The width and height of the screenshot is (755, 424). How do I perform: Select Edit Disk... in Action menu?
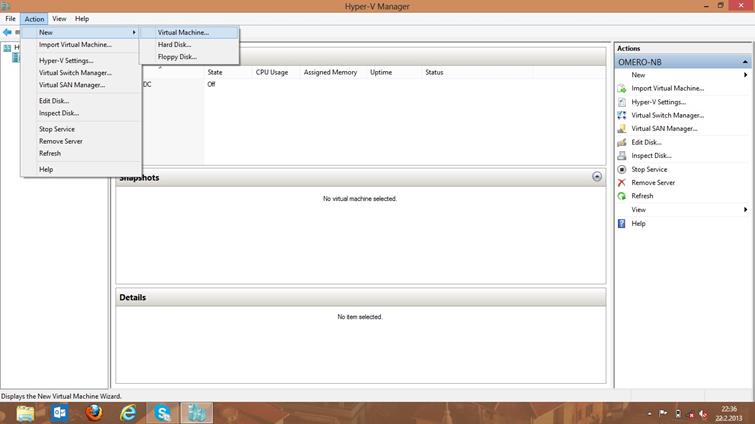coord(81,101)
